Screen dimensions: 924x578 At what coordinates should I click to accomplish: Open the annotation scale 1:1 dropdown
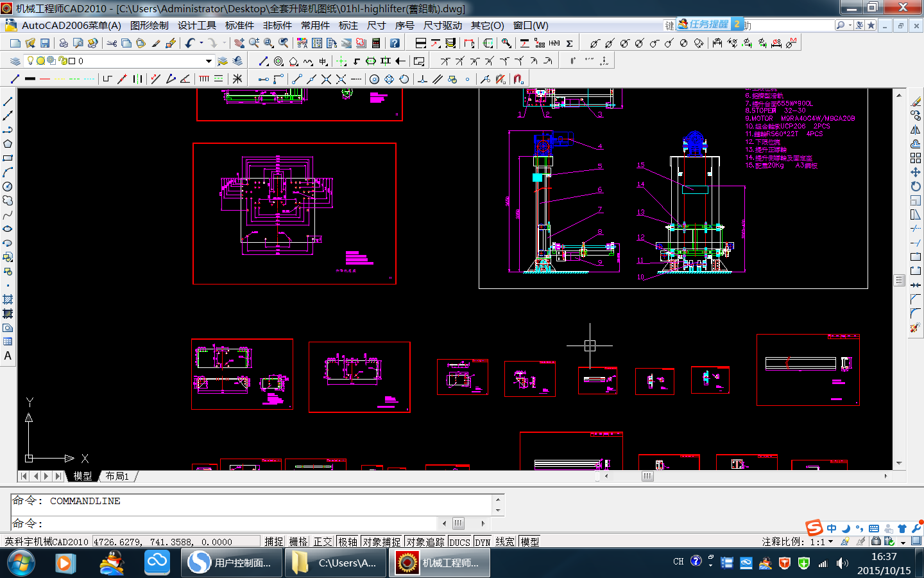tap(830, 542)
